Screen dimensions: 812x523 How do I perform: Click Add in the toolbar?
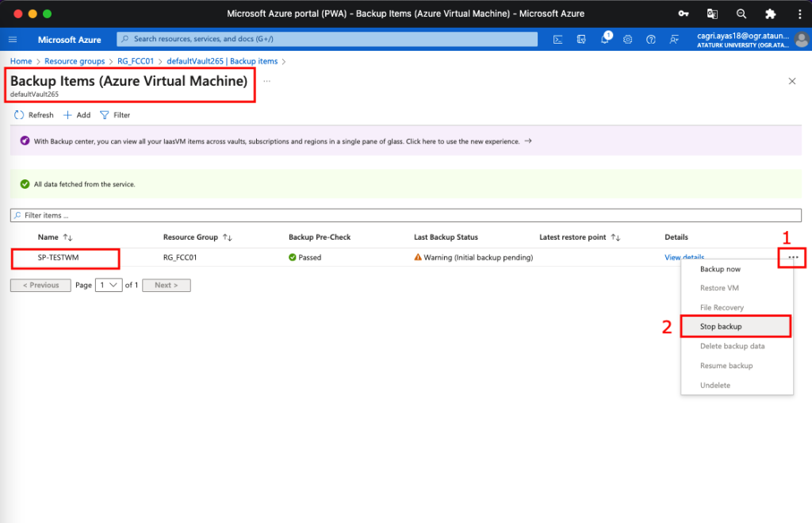(x=77, y=115)
